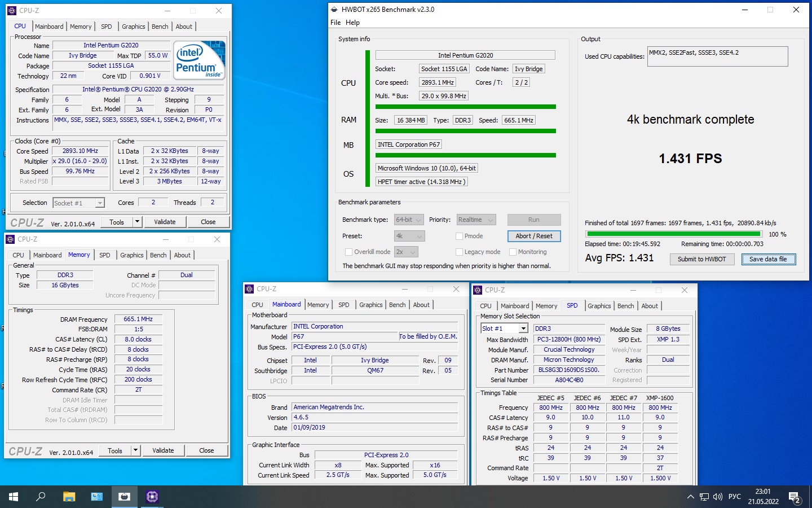812x508 pixels.
Task: Click the green bar below CPU info
Action: click(x=466, y=107)
